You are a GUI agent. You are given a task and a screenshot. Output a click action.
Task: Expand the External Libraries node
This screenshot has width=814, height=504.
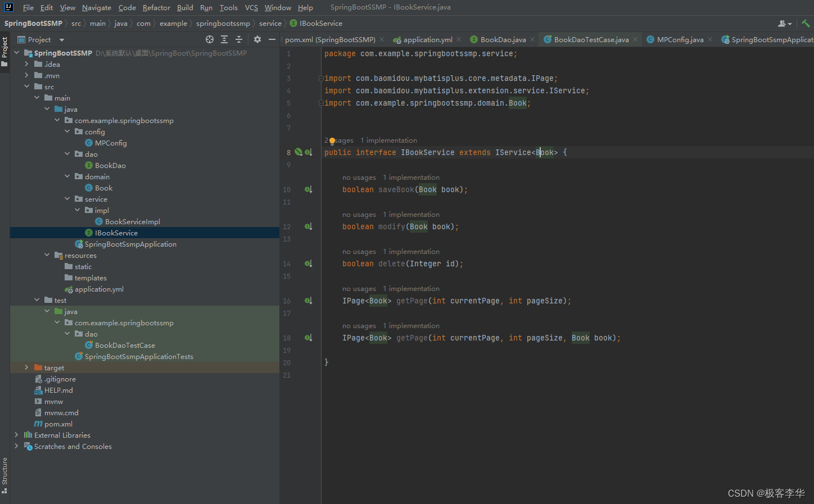16,435
